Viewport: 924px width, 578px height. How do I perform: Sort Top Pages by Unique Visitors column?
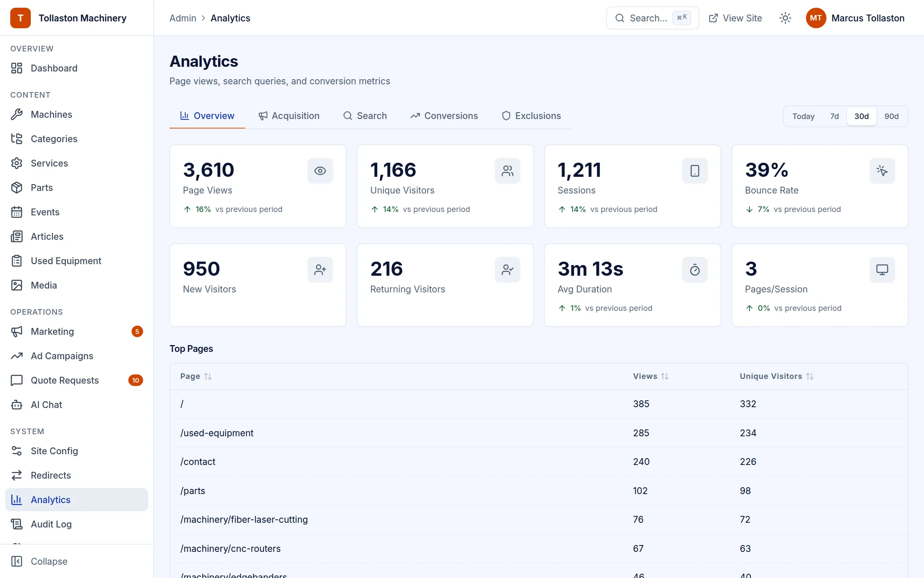[x=776, y=376]
